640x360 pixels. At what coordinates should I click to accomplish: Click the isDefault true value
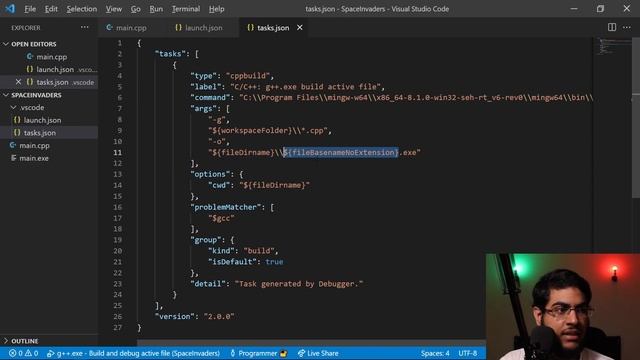click(274, 262)
